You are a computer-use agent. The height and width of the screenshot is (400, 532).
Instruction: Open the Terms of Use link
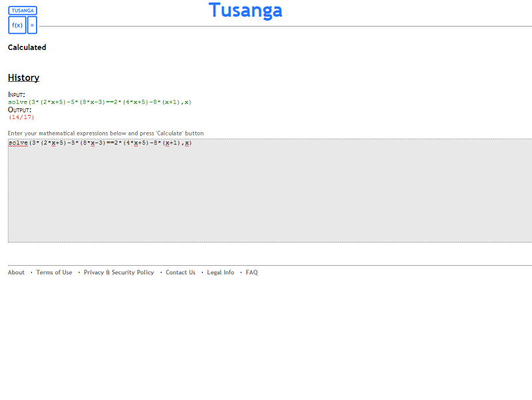tap(54, 272)
